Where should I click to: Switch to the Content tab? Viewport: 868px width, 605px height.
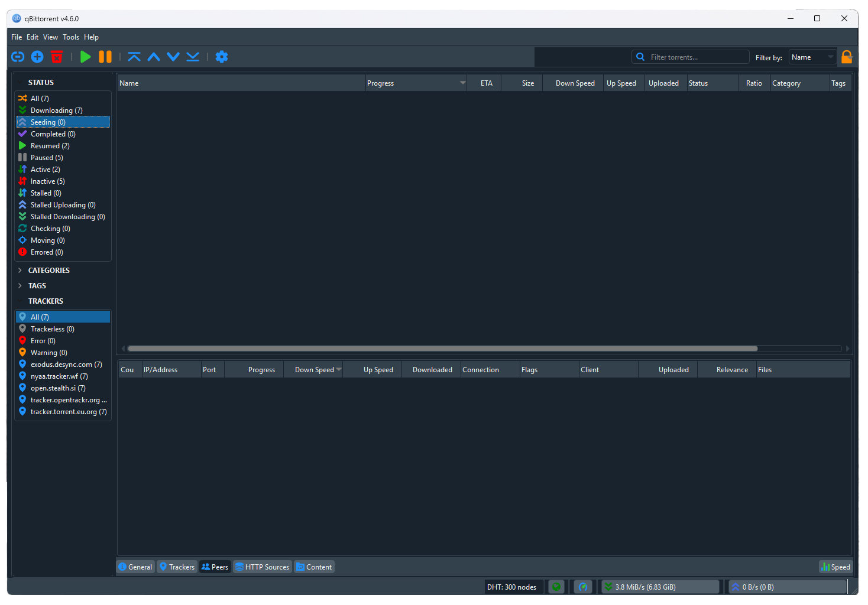[x=315, y=567]
